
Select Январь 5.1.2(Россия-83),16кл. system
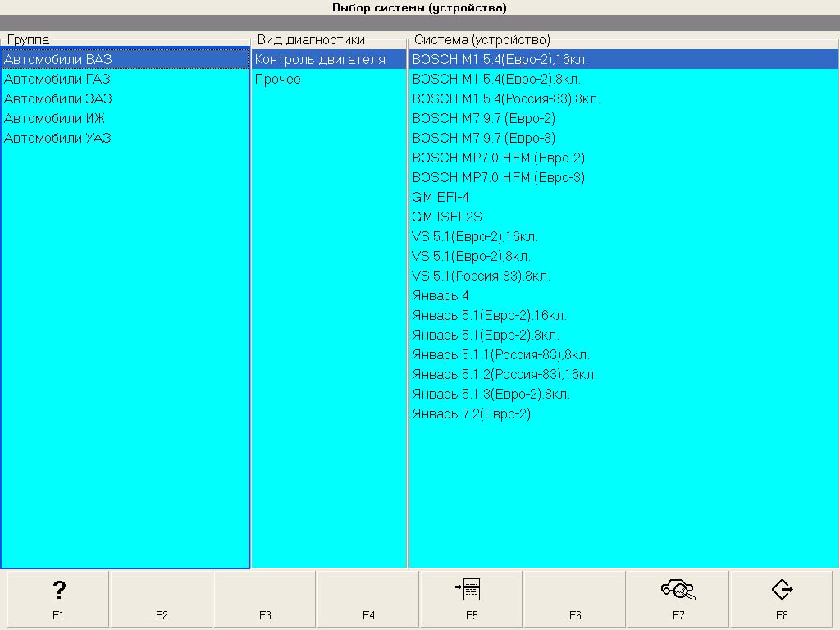pos(624,374)
